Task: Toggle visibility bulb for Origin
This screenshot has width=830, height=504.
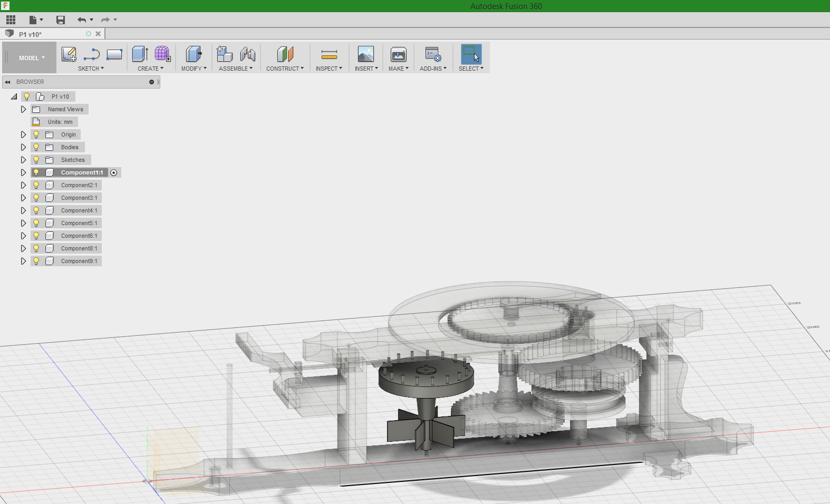Action: [x=36, y=134]
